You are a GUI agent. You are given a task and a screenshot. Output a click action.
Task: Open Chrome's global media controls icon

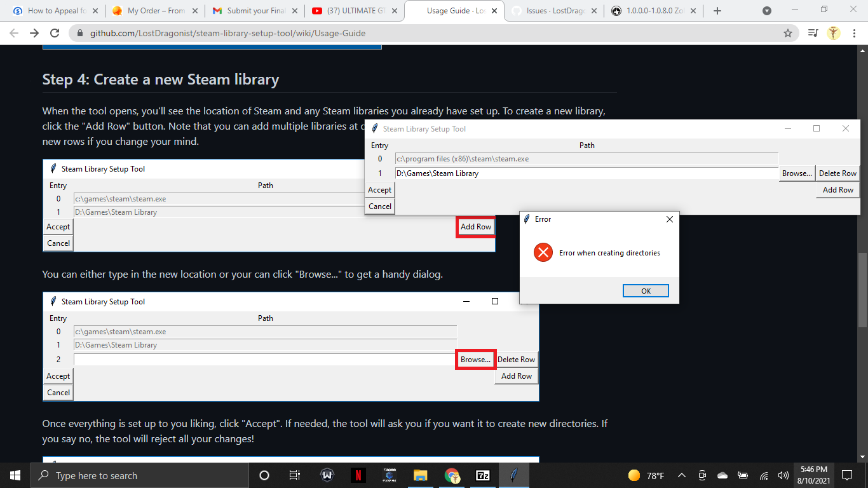(812, 33)
